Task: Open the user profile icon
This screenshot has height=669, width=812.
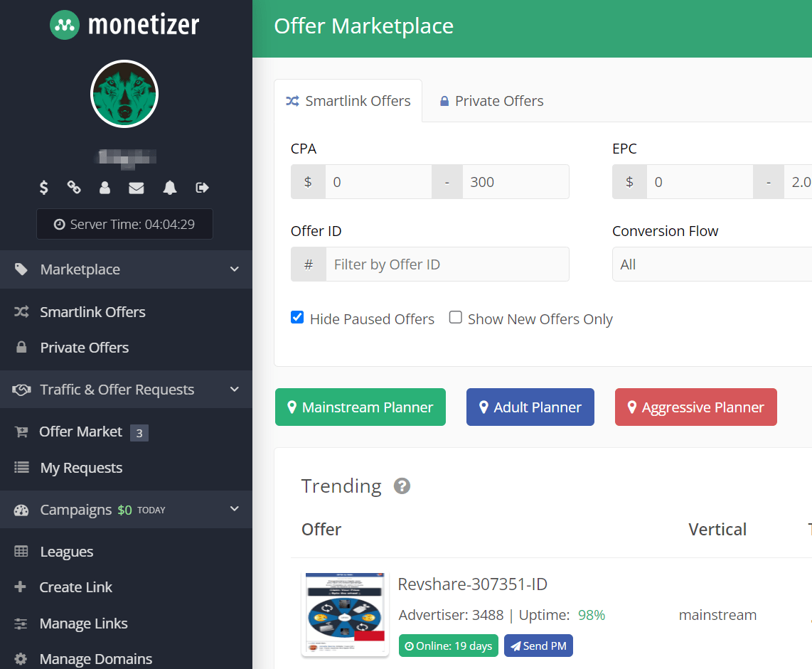Action: point(105,188)
